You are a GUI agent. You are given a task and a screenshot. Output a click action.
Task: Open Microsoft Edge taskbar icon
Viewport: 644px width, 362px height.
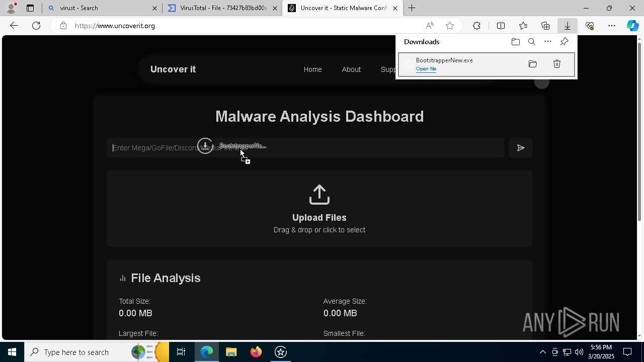207,352
